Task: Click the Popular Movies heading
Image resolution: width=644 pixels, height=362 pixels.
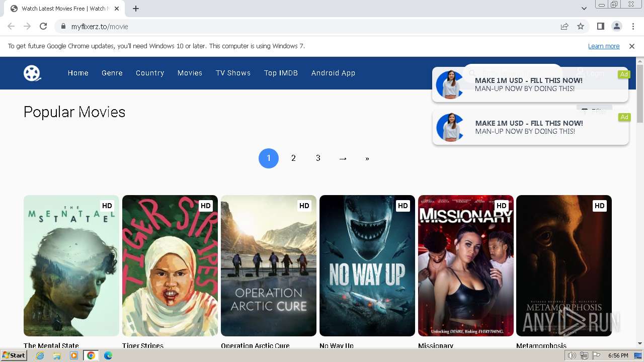Action: tap(74, 112)
